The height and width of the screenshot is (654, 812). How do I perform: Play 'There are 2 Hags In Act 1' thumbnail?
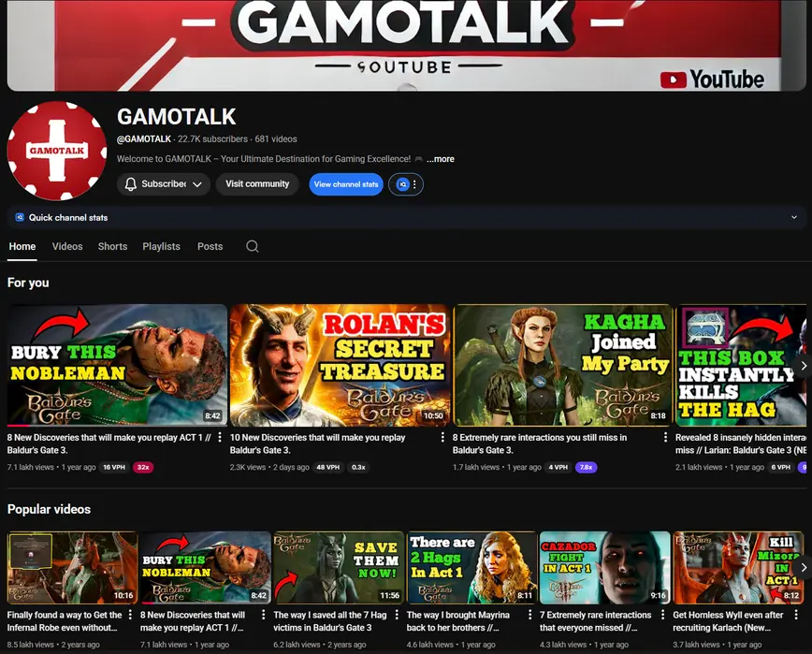tap(471, 568)
